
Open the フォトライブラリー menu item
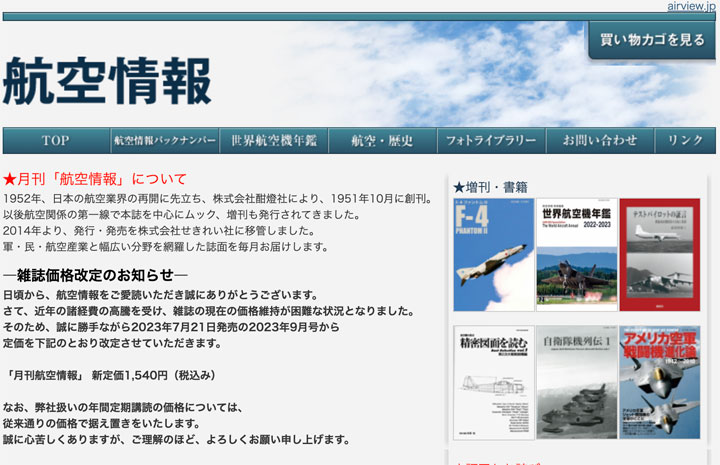pos(491,141)
